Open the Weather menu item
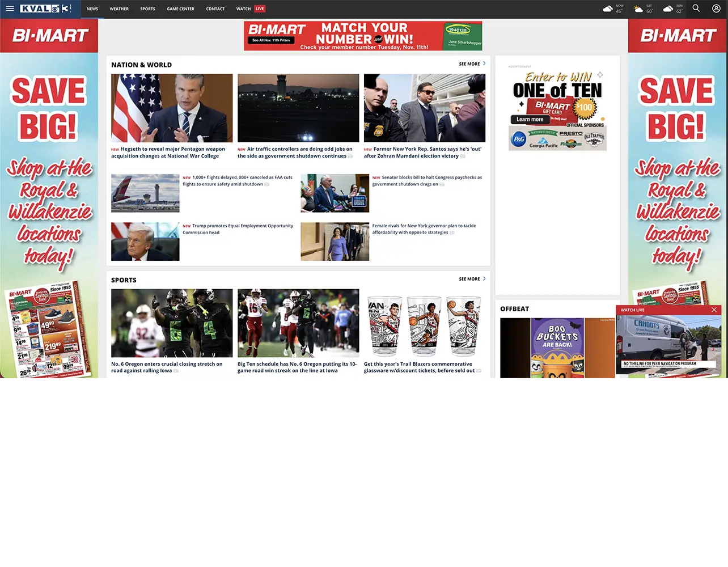 119,9
